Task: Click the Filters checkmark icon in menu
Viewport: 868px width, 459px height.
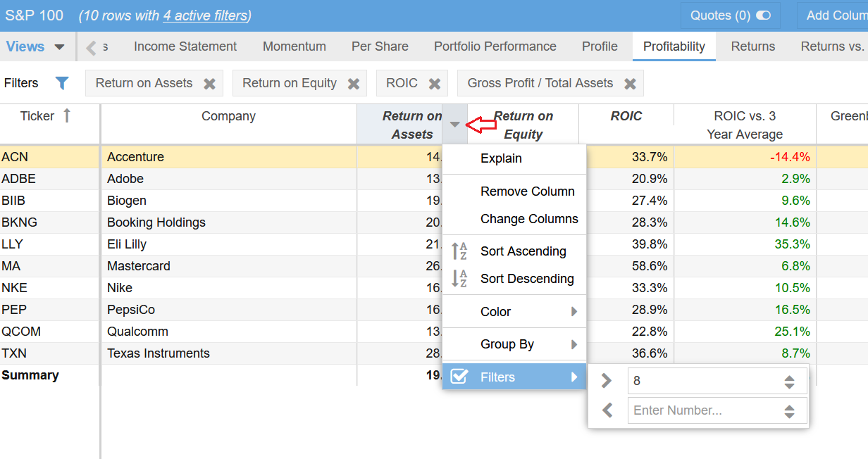Action: pos(459,377)
